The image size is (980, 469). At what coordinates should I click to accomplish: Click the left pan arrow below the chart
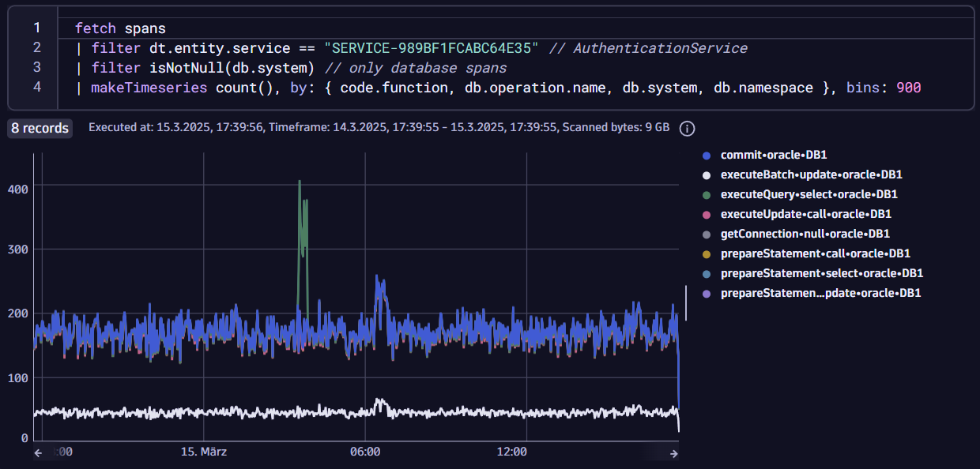point(37,452)
